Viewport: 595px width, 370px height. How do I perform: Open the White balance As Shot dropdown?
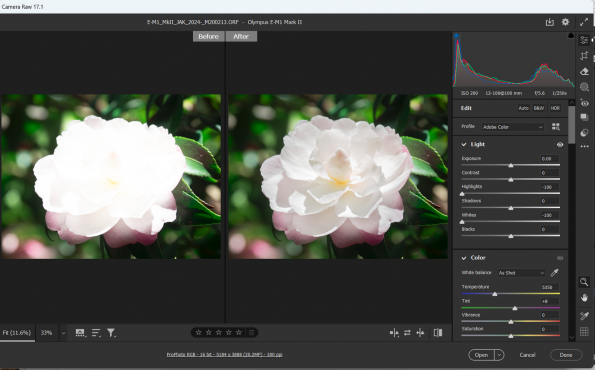click(x=521, y=273)
